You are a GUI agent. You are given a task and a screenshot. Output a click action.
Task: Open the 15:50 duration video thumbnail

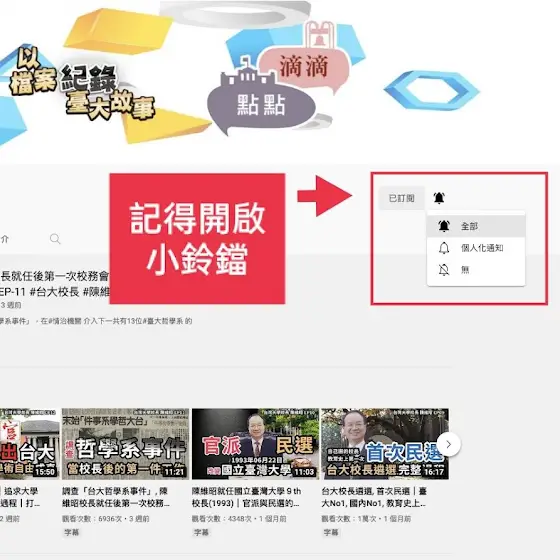tap(30, 444)
